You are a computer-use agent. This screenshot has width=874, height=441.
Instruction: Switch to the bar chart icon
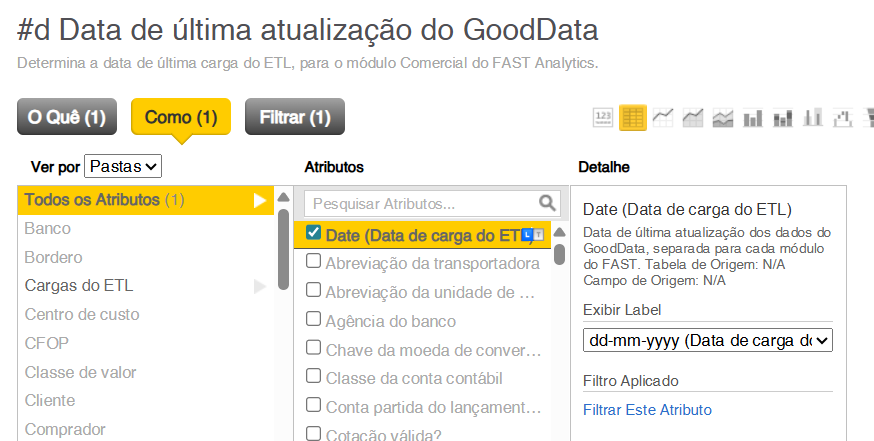point(753,117)
